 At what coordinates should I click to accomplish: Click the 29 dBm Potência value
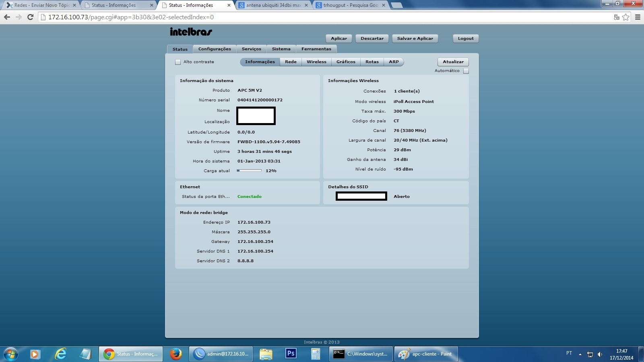[402, 150]
